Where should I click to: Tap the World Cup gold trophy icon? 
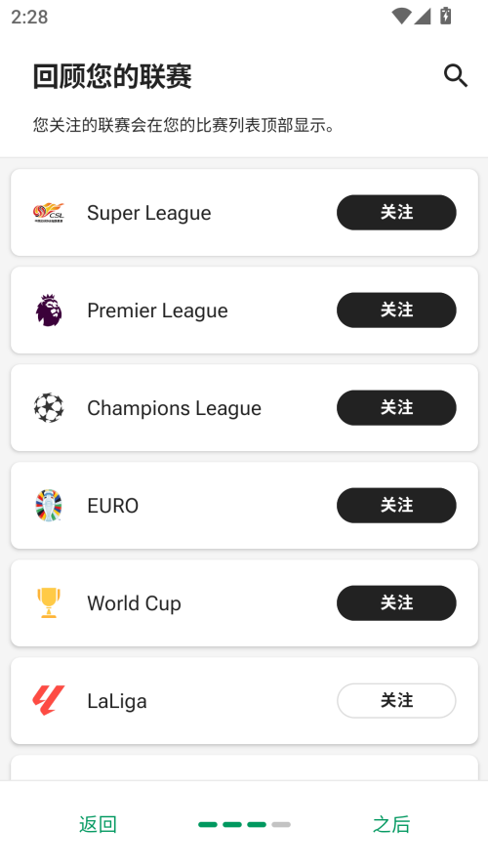(x=49, y=602)
